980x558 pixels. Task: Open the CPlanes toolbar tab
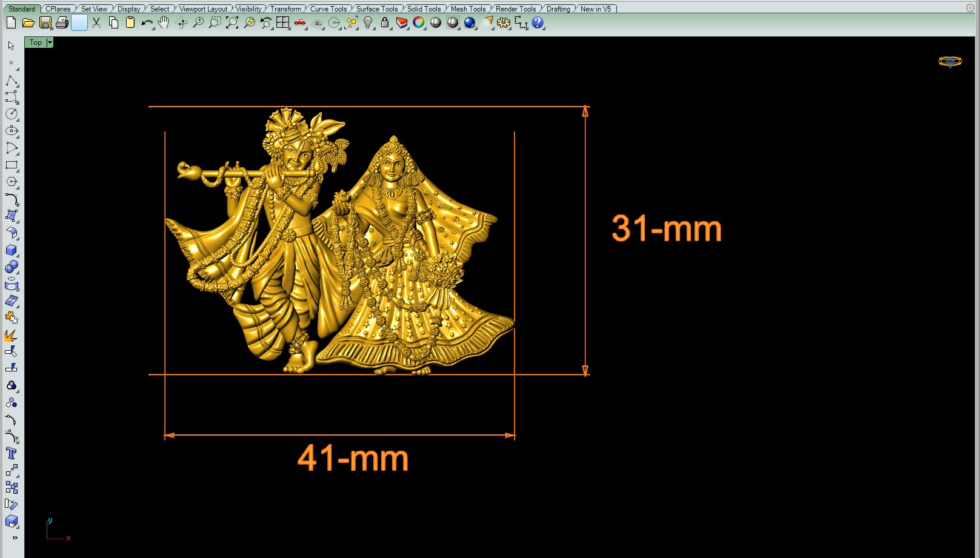click(x=58, y=9)
